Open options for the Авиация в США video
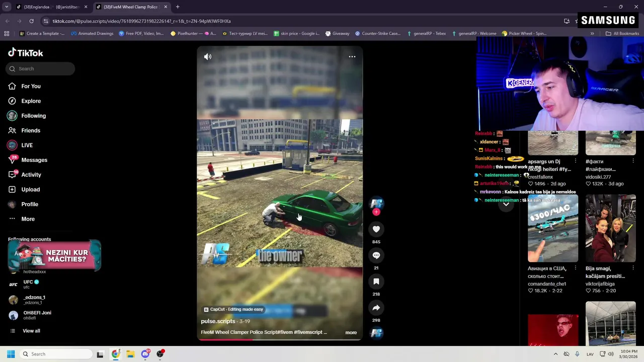Screen dimensions: 644x362 pos(575,268)
